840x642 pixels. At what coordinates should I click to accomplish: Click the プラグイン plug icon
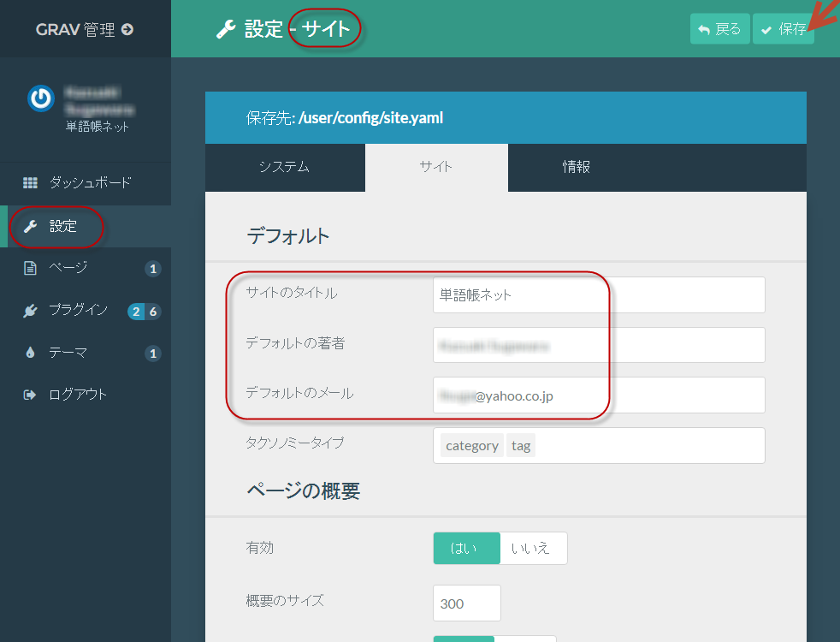point(30,311)
